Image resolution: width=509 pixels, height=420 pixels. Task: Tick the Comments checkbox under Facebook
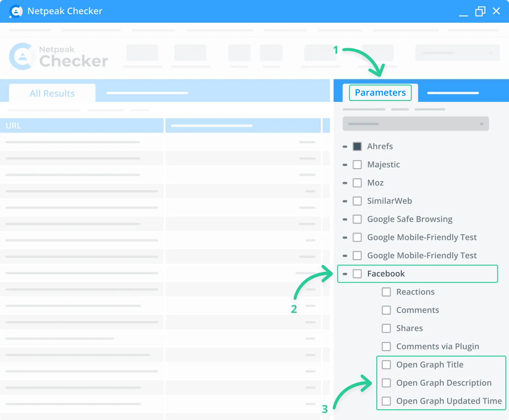[386, 310]
